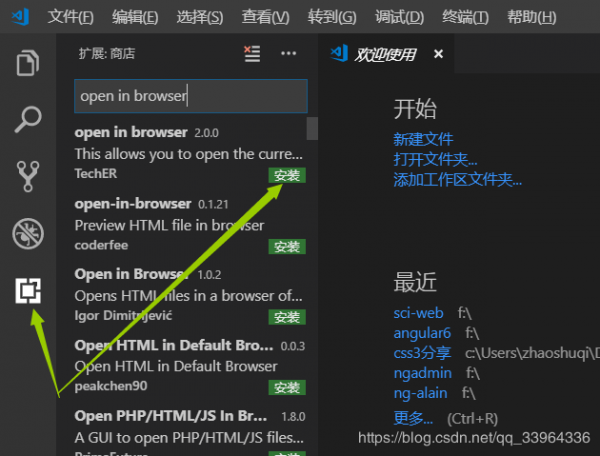Viewport: 600px width, 456px height.
Task: Open the Extensions view icon
Action: [x=28, y=291]
